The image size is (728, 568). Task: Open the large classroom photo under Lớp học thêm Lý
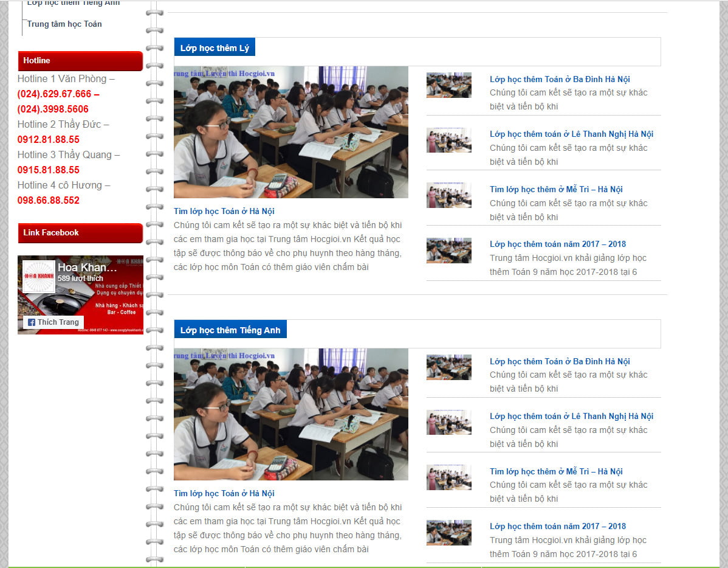pyautogui.click(x=291, y=132)
